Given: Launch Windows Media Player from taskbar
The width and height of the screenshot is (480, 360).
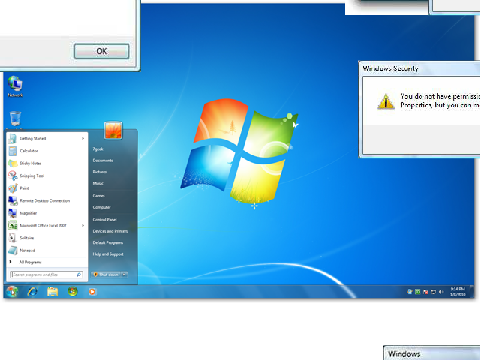Looking at the screenshot, I should coord(92,292).
